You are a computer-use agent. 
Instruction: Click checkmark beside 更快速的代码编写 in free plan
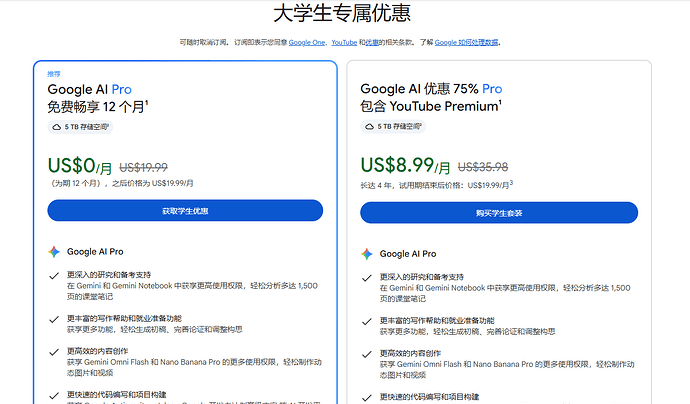click(x=54, y=396)
